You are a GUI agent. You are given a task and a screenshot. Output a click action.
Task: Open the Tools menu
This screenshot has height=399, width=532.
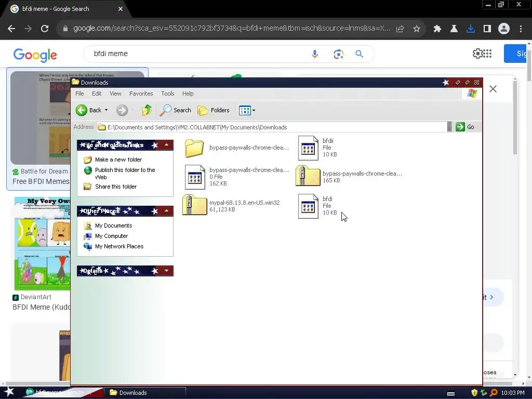tap(168, 94)
